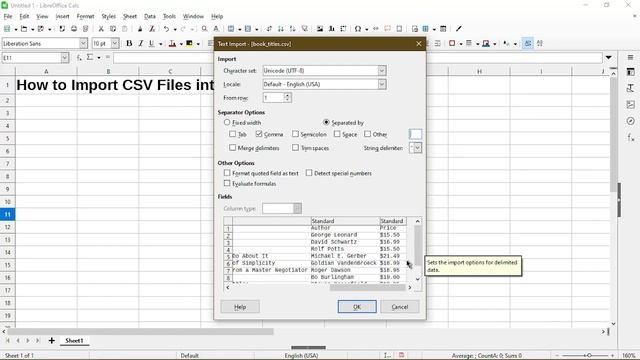Screen dimensions: 640x360
Task: Enable the Tab separator checkbox
Action: pyautogui.click(x=232, y=134)
